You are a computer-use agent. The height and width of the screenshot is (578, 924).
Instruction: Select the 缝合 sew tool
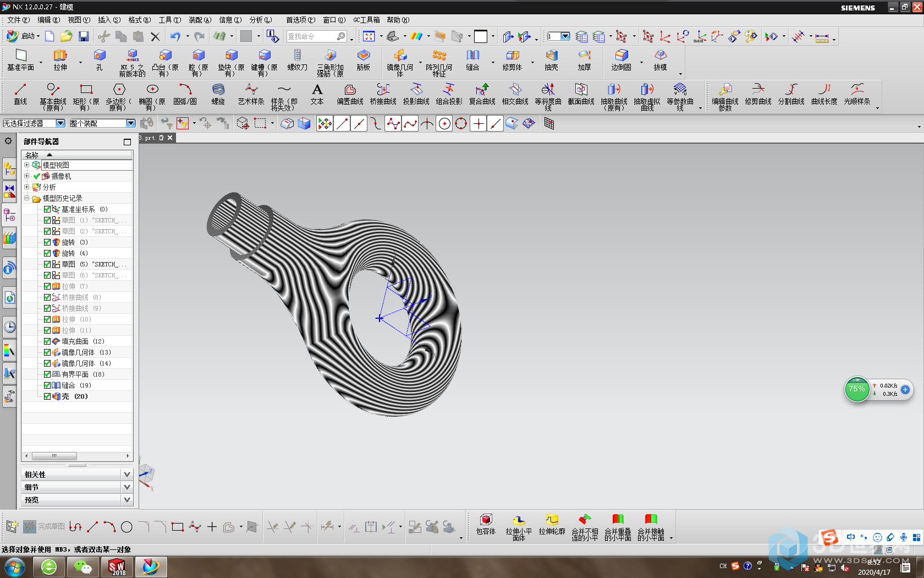tap(473, 60)
